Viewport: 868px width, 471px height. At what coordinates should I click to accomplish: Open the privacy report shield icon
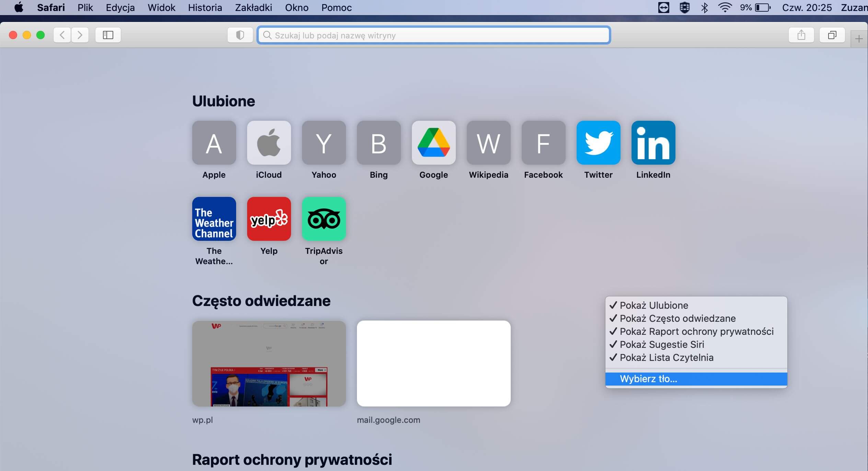click(240, 35)
